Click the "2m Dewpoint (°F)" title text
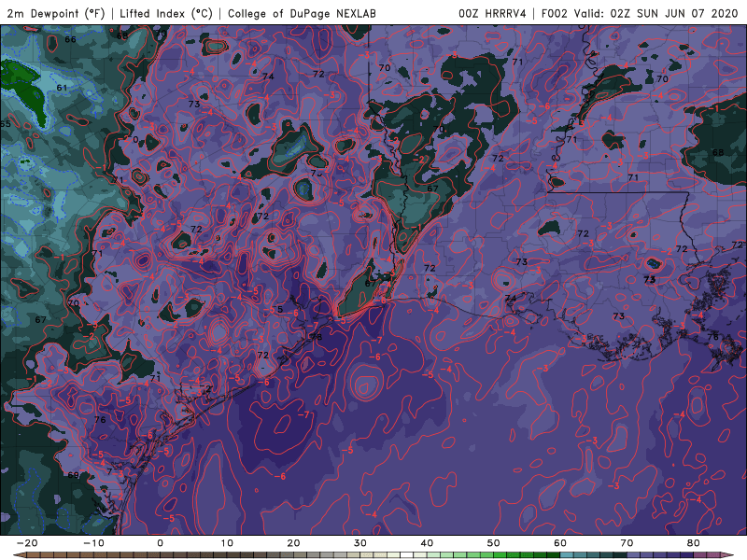Image resolution: width=747 pixels, height=560 pixels. (55, 14)
